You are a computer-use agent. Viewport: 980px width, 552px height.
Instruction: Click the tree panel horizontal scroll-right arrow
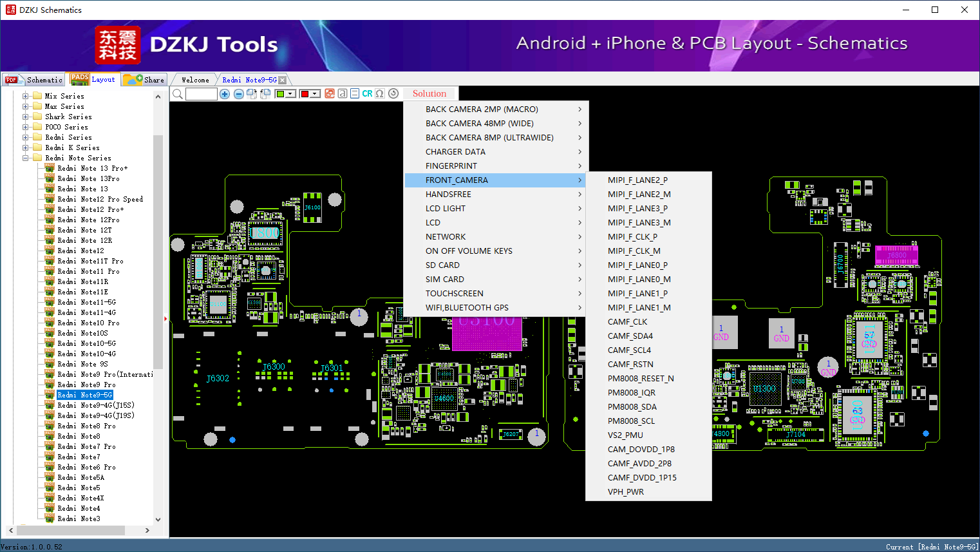pos(147,531)
